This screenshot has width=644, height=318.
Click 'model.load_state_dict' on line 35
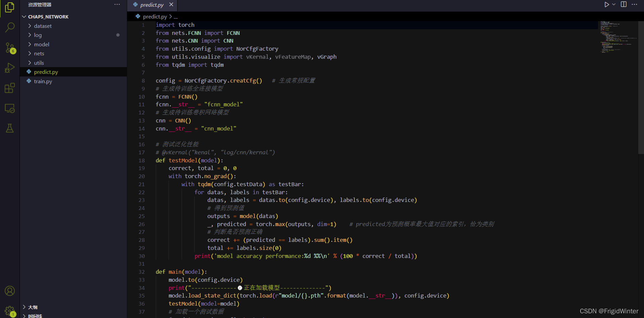click(x=202, y=296)
